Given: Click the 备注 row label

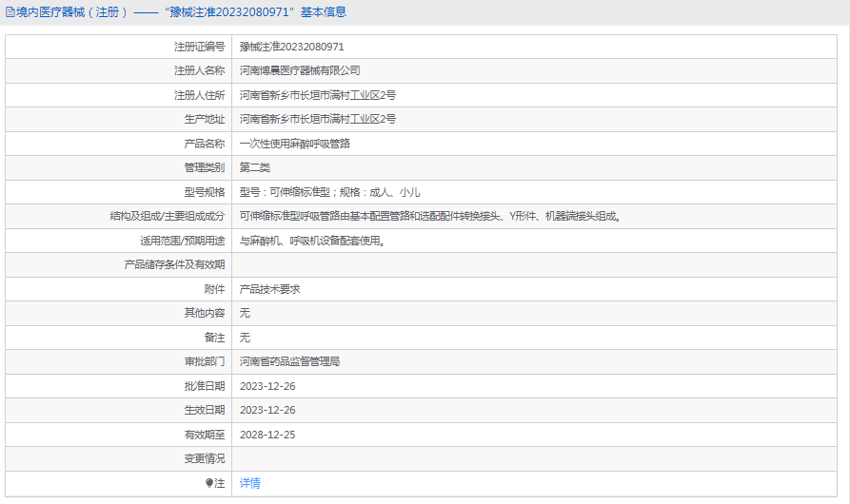Looking at the screenshot, I should click(x=215, y=338).
